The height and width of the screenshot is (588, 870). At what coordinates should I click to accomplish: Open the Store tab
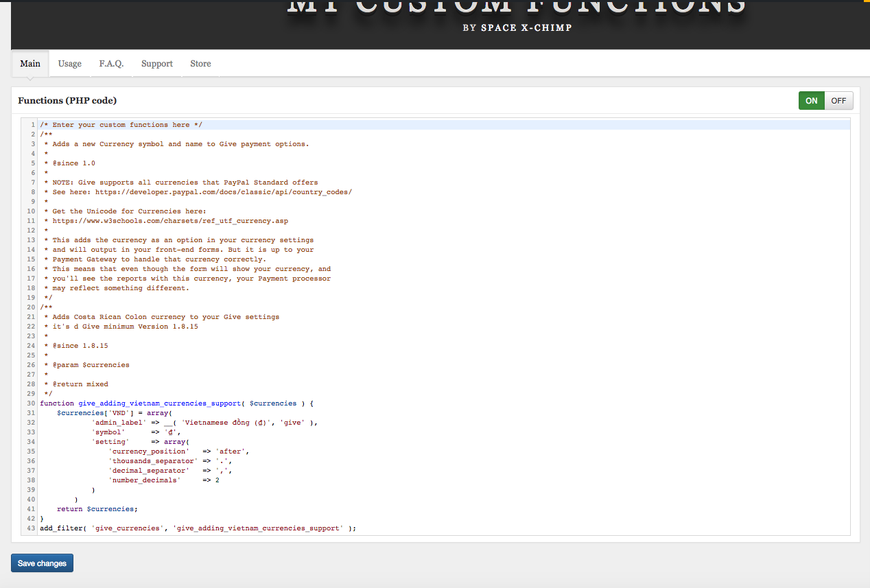[x=200, y=63]
